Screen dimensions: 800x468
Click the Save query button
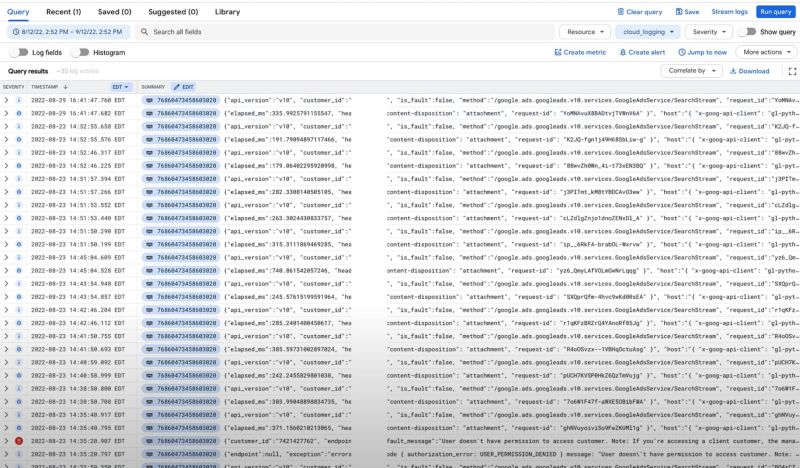coord(687,12)
